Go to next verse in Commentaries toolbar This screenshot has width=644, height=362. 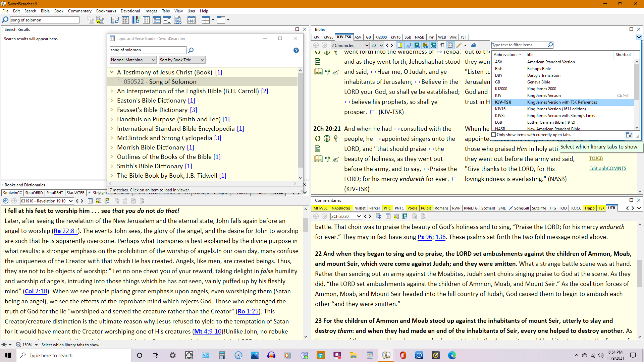tap(370, 216)
